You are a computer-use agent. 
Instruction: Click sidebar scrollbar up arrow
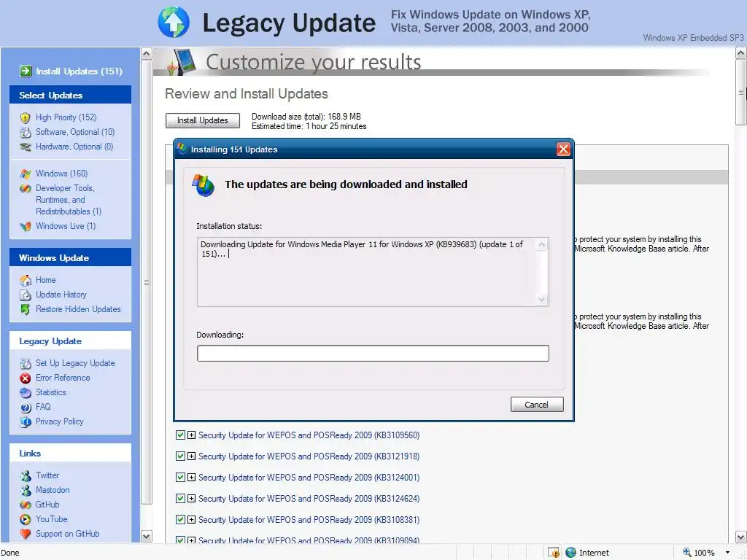[146, 54]
